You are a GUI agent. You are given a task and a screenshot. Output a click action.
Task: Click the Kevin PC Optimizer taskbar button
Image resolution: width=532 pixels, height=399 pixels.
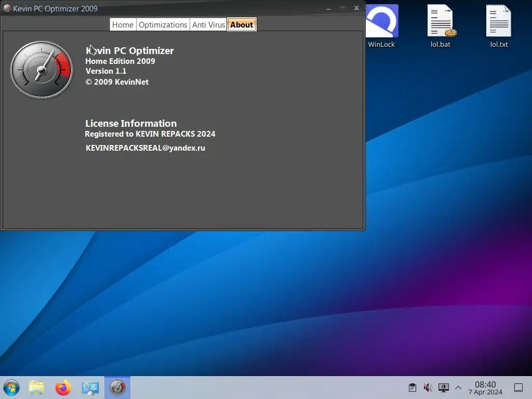[x=117, y=388]
